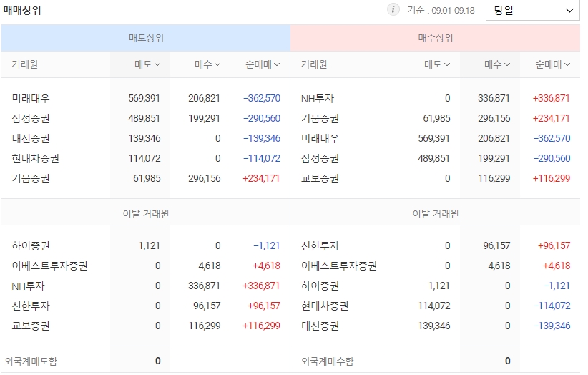
Task: Click the left 이탈 거래원 section header
Action: [146, 214]
